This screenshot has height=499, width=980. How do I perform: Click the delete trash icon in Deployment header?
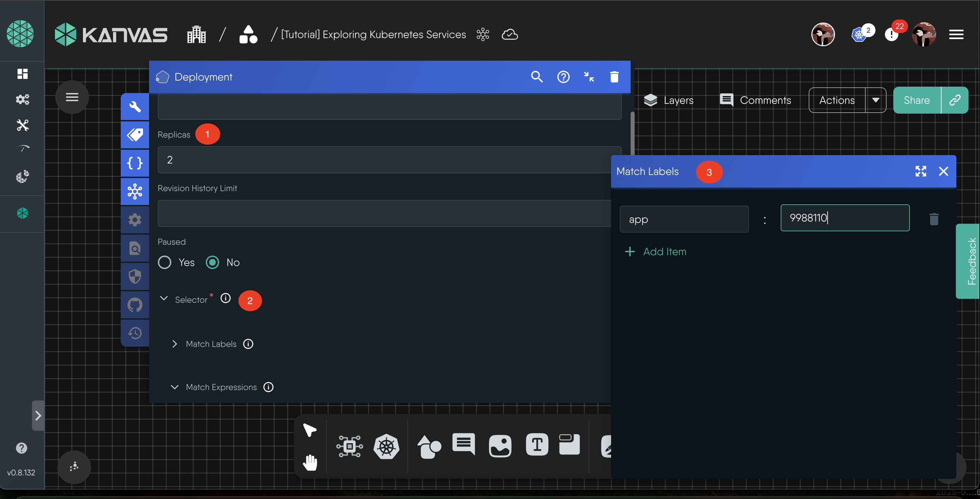click(614, 77)
